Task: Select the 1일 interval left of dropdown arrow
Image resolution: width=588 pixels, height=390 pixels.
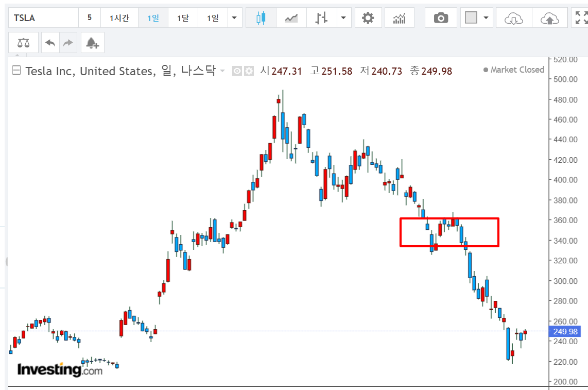Action: click(x=213, y=18)
